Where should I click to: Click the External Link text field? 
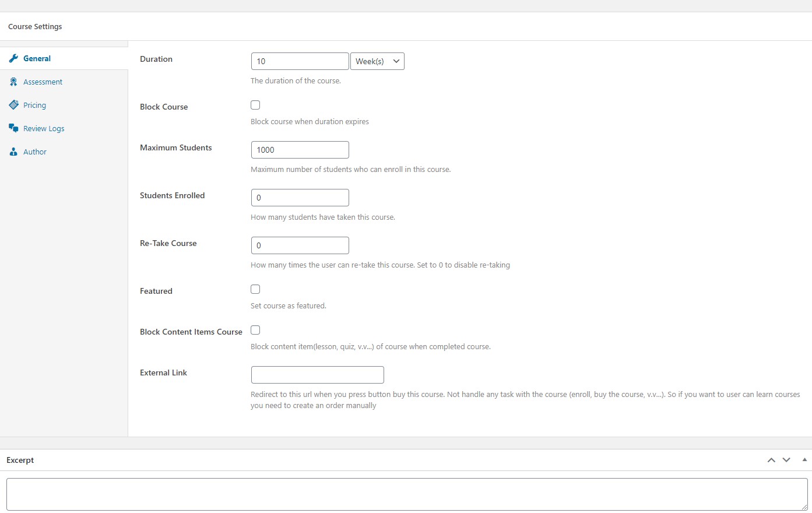318,375
